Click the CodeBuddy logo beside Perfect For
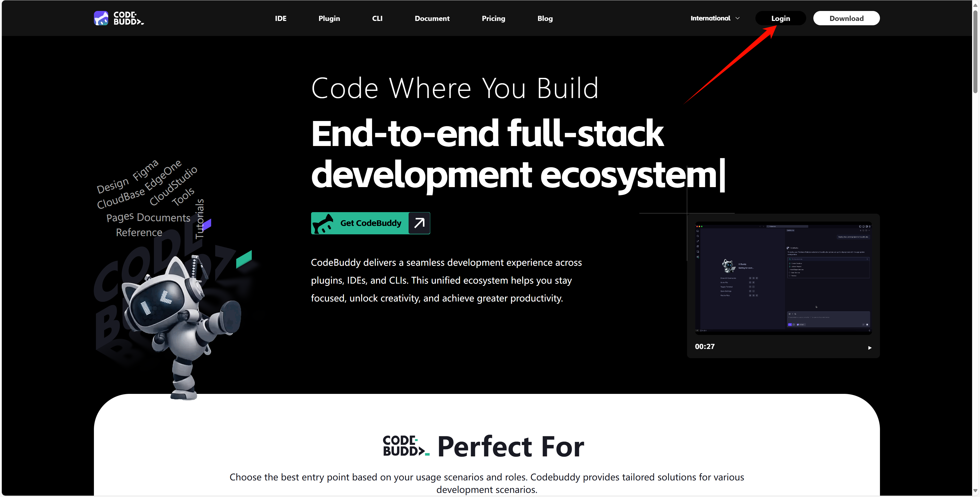Viewport: 980px width, 497px height. point(406,446)
